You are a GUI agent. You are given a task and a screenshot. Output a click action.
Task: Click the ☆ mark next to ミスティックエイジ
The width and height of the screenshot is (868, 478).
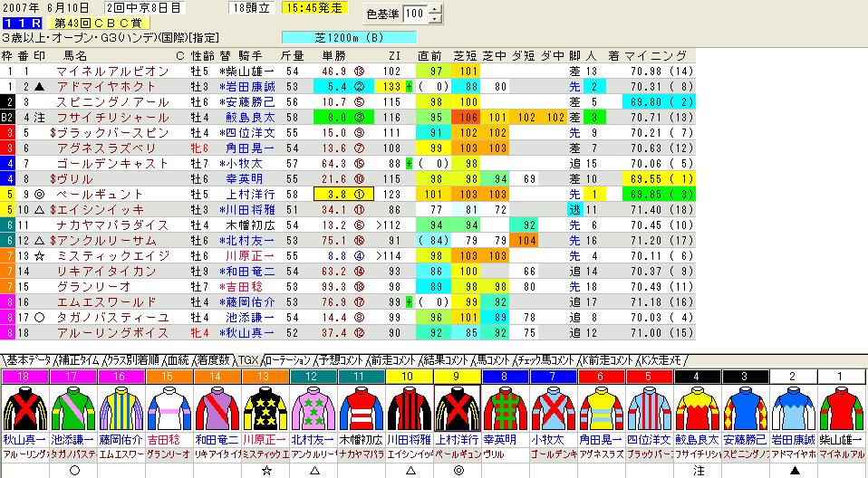click(x=39, y=256)
